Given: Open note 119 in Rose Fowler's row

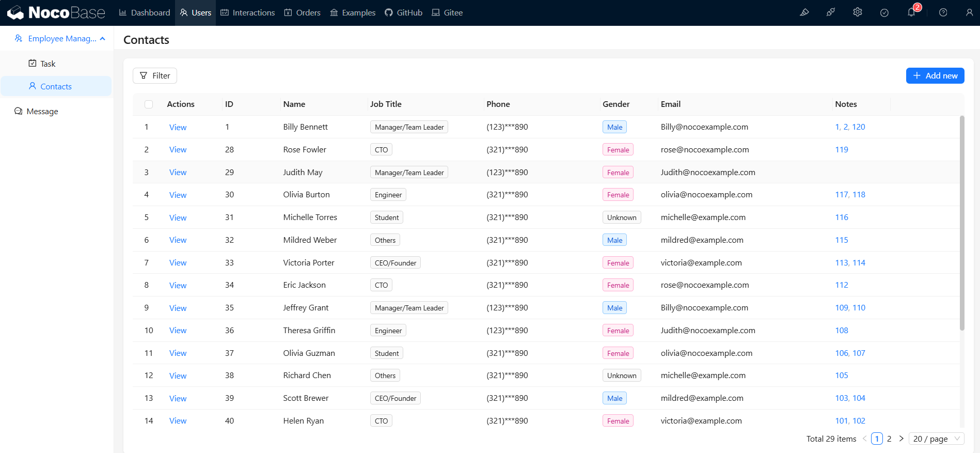Looking at the screenshot, I should point(842,150).
